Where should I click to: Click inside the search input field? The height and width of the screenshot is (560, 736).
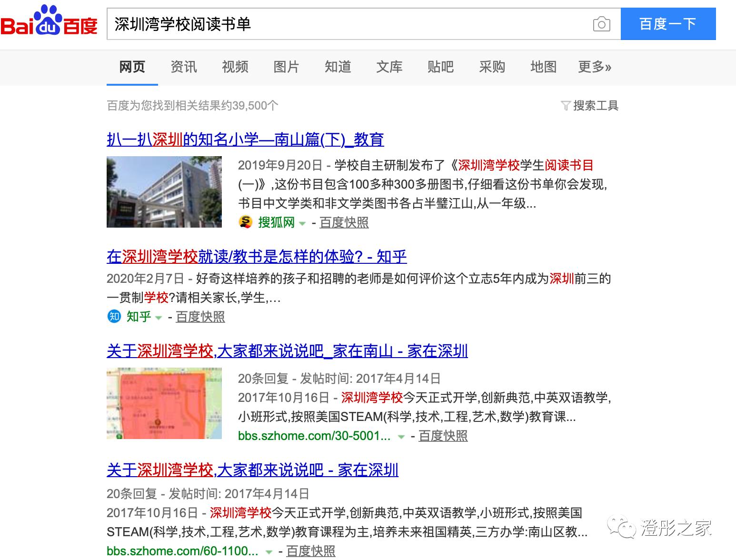333,24
